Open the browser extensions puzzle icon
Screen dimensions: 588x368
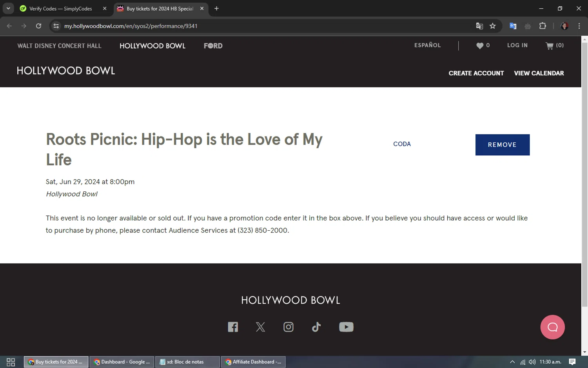tap(543, 26)
